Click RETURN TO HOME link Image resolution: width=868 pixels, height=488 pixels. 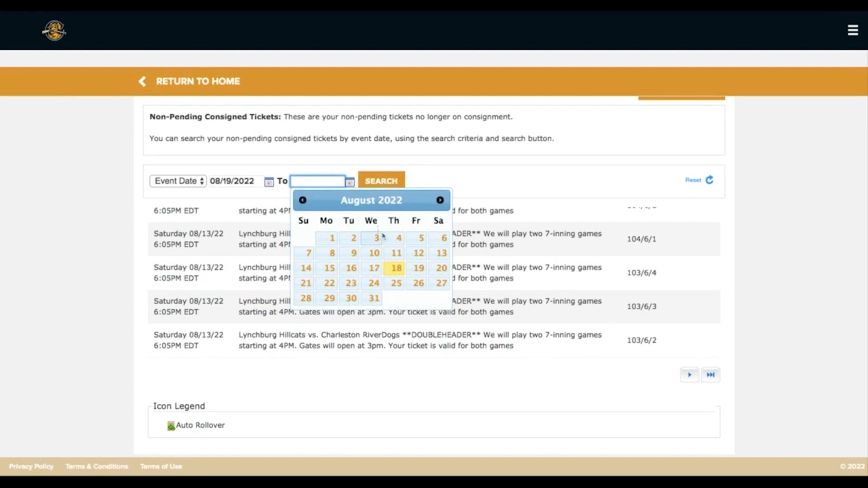(198, 81)
